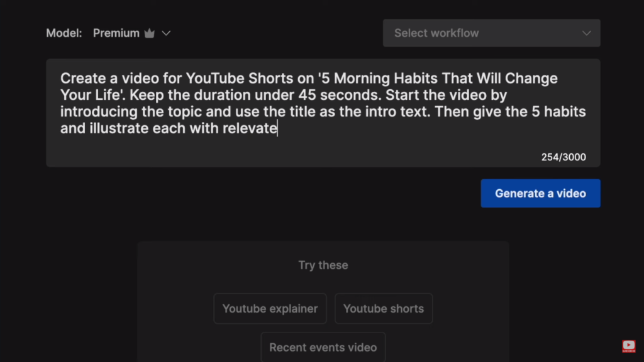The width and height of the screenshot is (644, 362).
Task: Click the Try these heading
Action: (x=323, y=265)
